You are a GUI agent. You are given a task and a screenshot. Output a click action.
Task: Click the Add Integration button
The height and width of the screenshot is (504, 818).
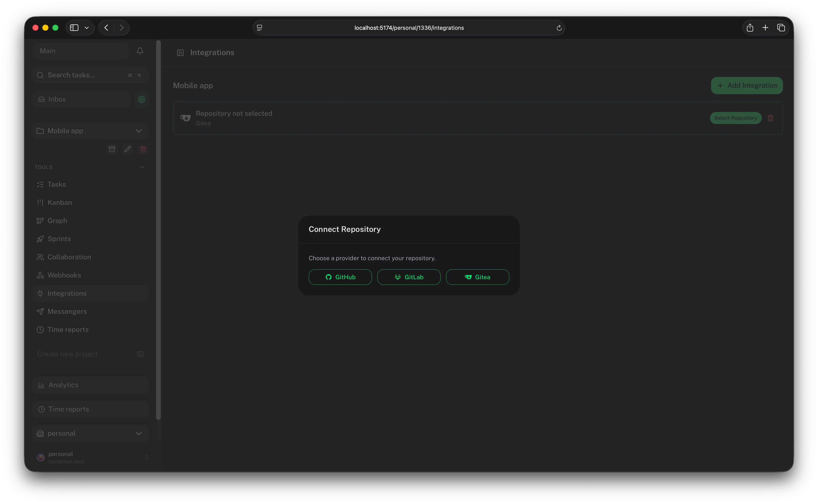pos(747,86)
